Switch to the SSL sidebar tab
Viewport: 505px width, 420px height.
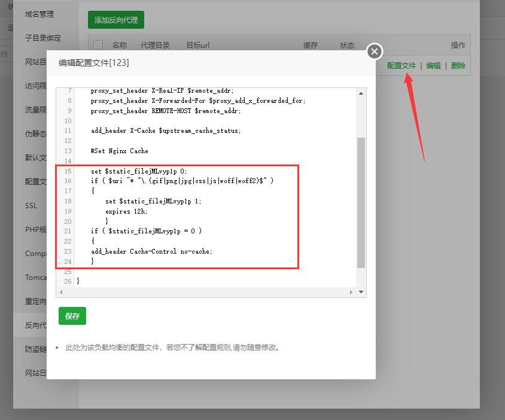coord(31,205)
